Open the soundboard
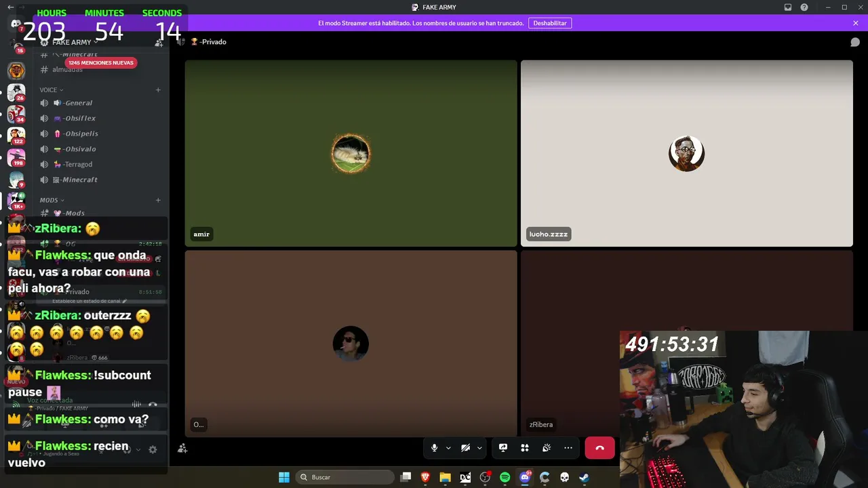The width and height of the screenshot is (868, 488). point(547,448)
